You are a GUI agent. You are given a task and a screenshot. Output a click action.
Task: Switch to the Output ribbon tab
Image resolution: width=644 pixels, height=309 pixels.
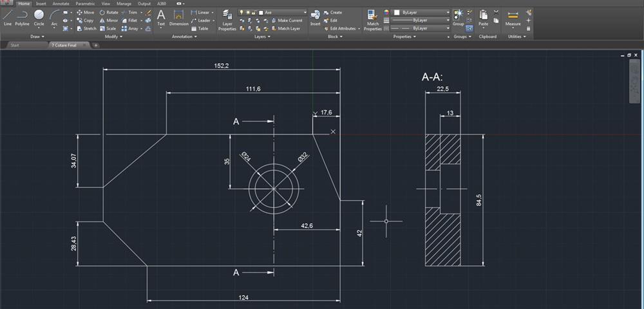click(x=144, y=4)
